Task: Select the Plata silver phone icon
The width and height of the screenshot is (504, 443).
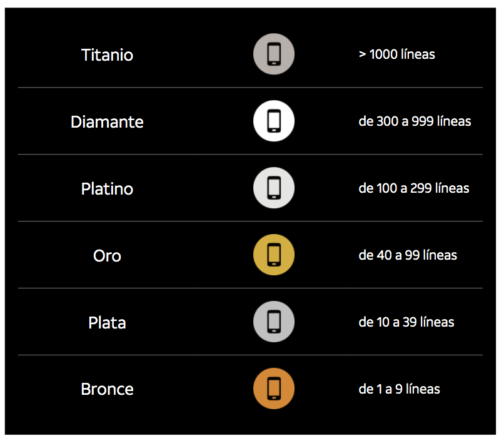Action: [274, 322]
